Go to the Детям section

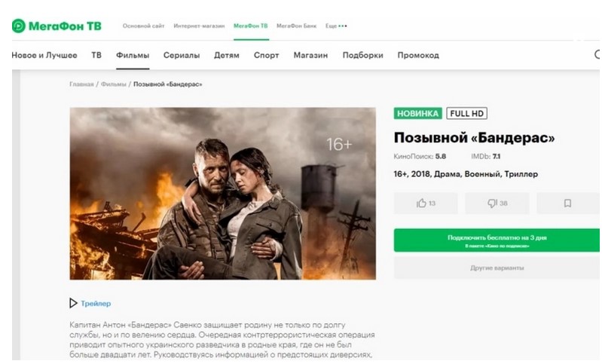[227, 55]
